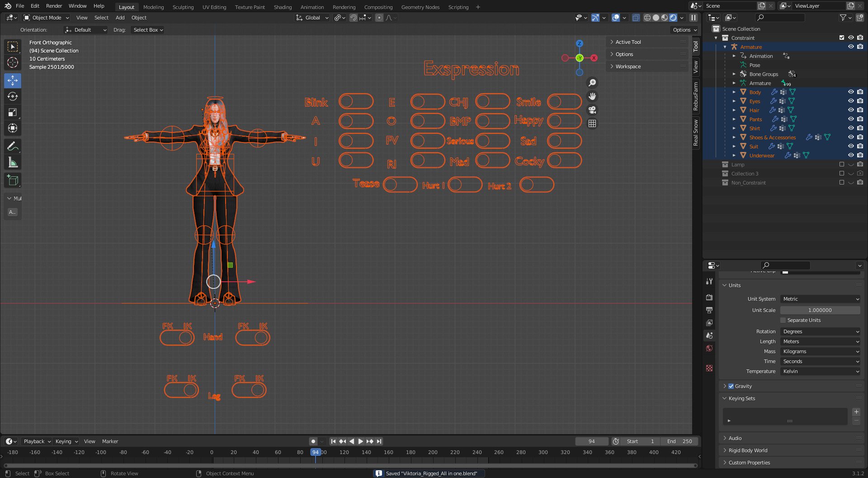868x478 pixels.
Task: Switch to the Sculpting workspace tab
Action: pyautogui.click(x=183, y=7)
